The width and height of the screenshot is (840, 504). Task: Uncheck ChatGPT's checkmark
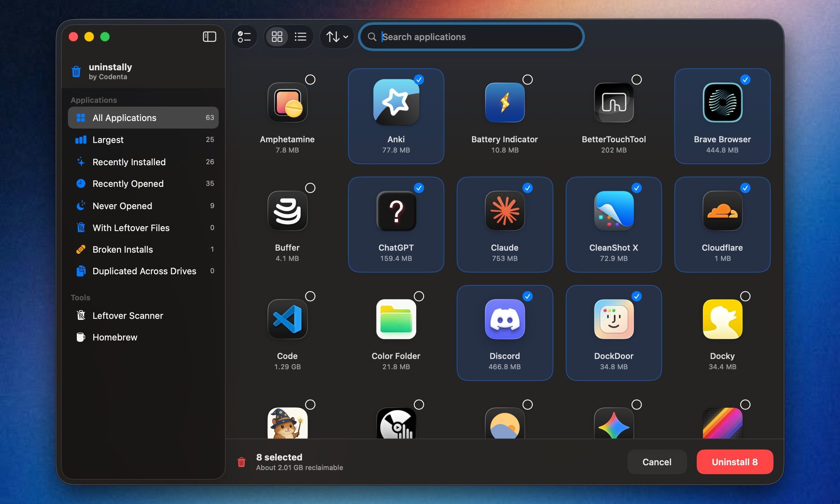(419, 188)
